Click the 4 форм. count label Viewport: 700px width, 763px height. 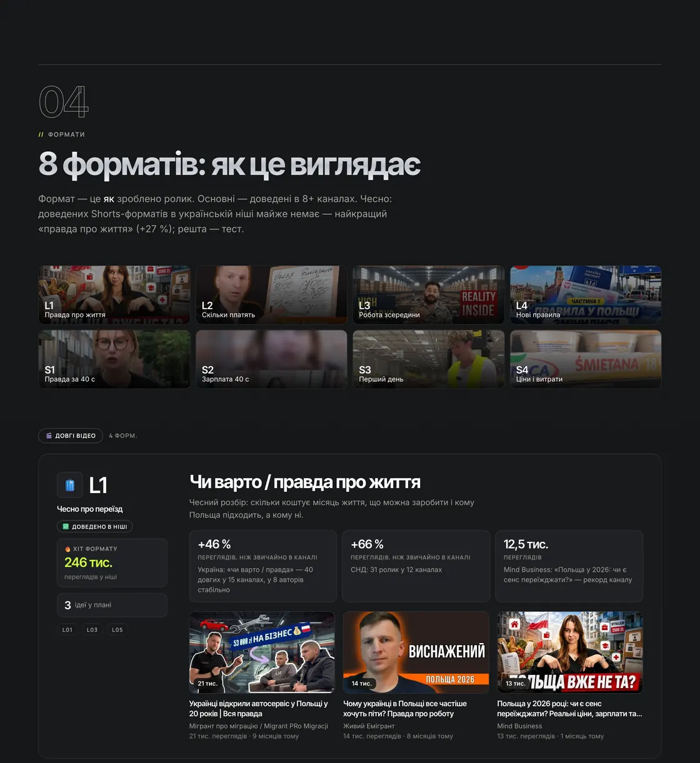tap(123, 436)
